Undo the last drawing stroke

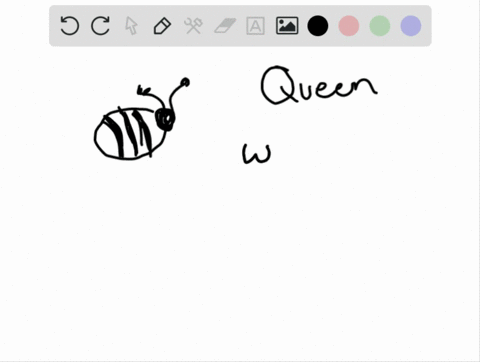coord(69,26)
